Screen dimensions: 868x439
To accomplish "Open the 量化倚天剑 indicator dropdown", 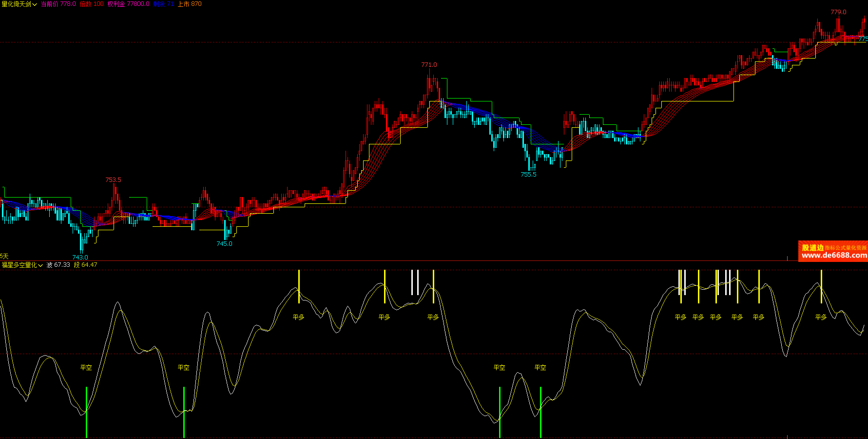I will click(x=19, y=4).
